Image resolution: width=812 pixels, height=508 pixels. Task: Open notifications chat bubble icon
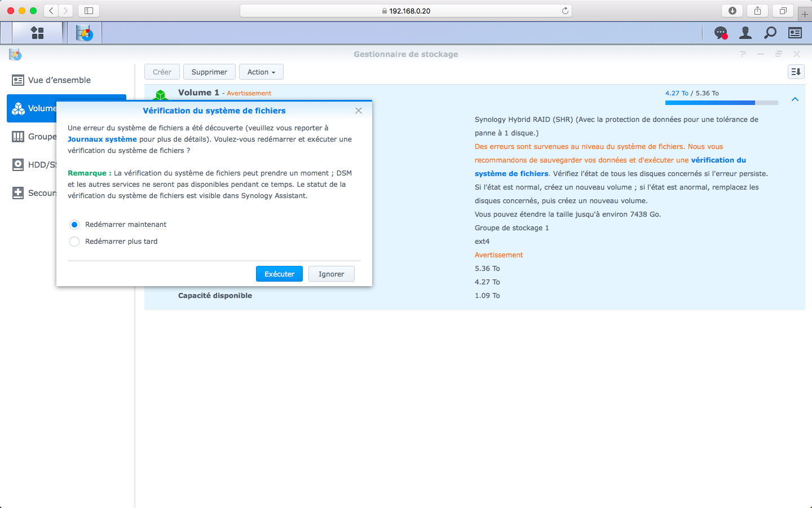tap(721, 33)
